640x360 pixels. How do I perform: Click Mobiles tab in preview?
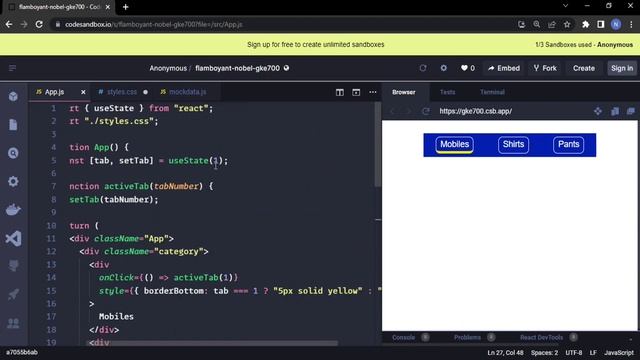tap(454, 144)
